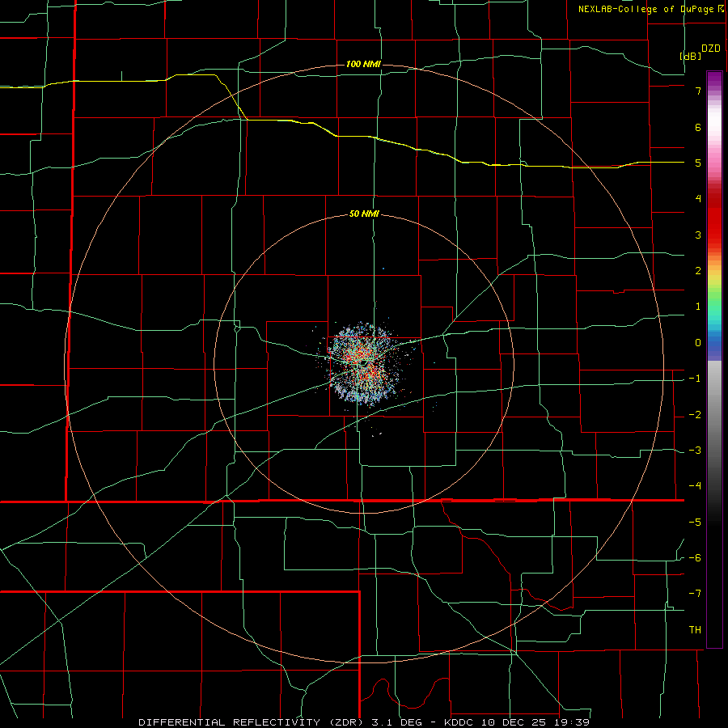Click the '-3' value on color scale

(x=695, y=451)
